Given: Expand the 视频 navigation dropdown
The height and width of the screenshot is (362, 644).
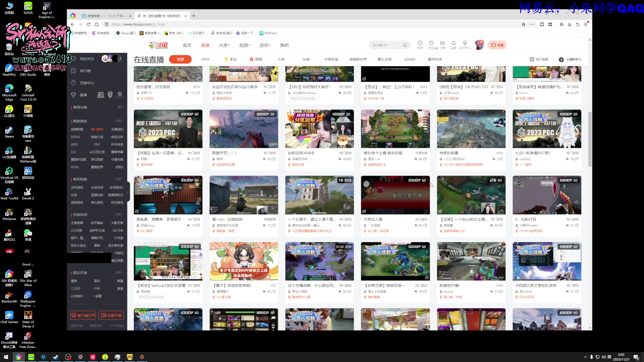Looking at the screenshot, I should point(245,45).
